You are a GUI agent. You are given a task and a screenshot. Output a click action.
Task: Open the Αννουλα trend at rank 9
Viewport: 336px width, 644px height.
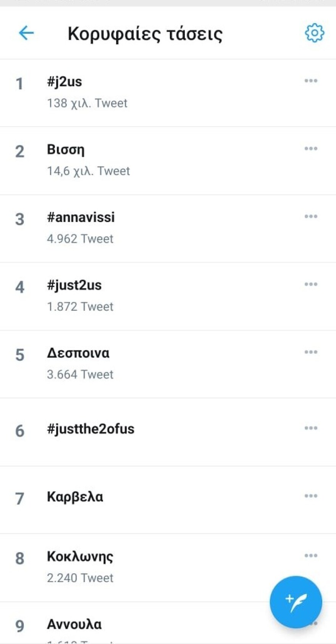[74, 625]
